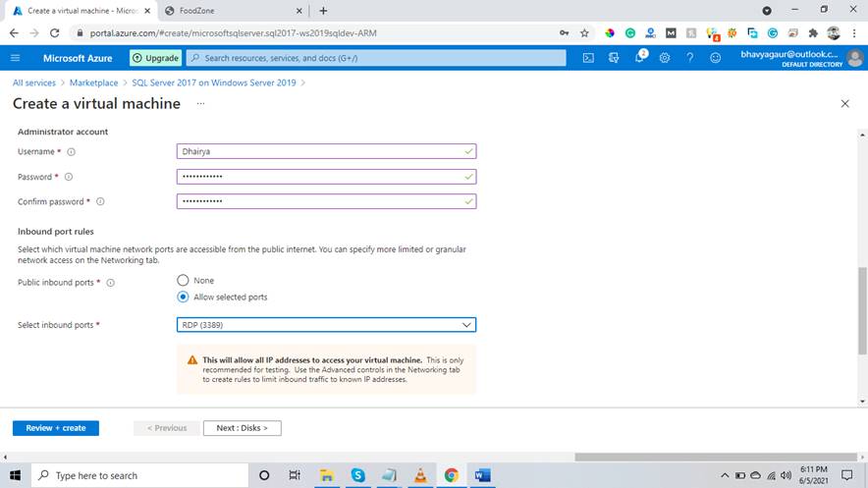Image resolution: width=868 pixels, height=488 pixels.
Task: Open Azure Cloud Shell icon
Action: click(588, 58)
